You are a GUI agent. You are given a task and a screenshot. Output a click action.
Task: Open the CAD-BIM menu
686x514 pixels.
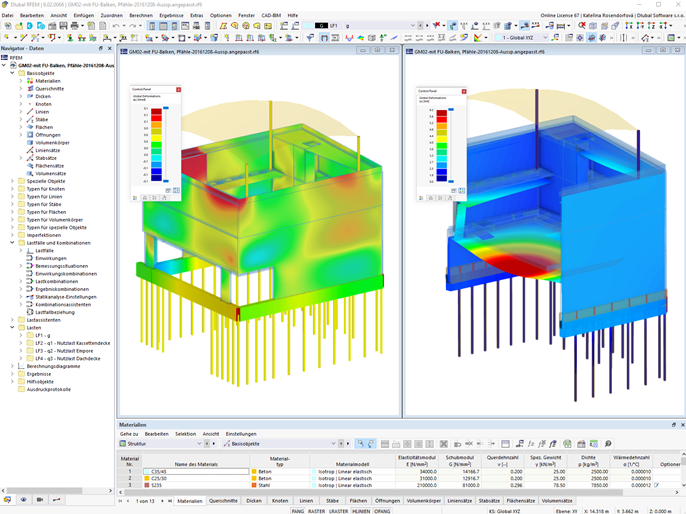[271, 15]
